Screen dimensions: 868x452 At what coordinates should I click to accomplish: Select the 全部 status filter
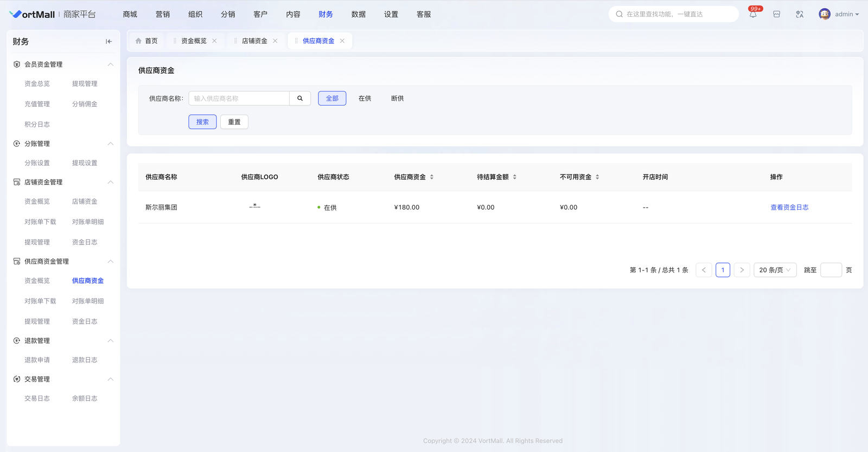click(332, 99)
